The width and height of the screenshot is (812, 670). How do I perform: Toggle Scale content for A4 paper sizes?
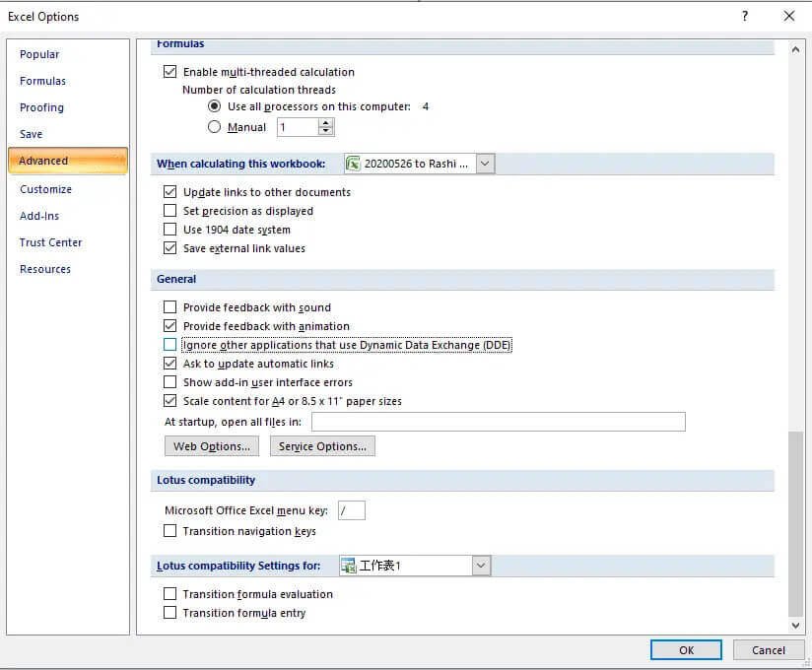[x=169, y=401]
